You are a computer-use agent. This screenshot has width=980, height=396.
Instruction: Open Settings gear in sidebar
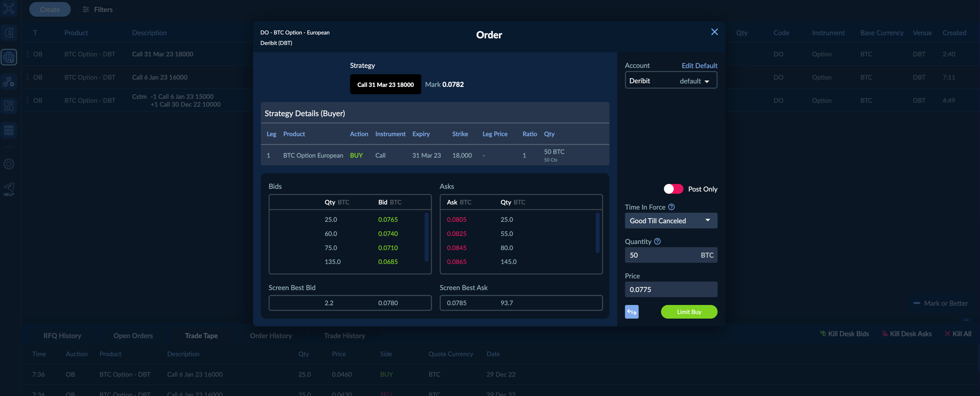[9, 164]
